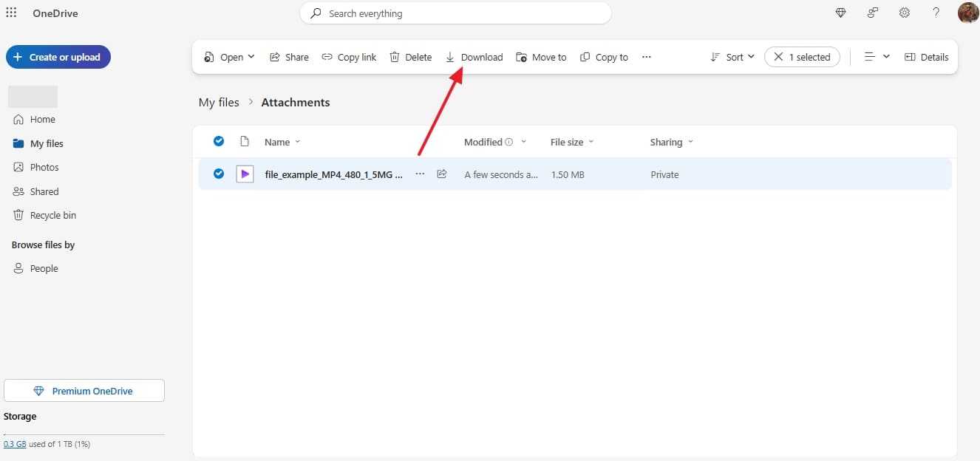980x461 pixels.
Task: Open the Microsoft app launcher grid
Action: pyautogui.click(x=11, y=13)
